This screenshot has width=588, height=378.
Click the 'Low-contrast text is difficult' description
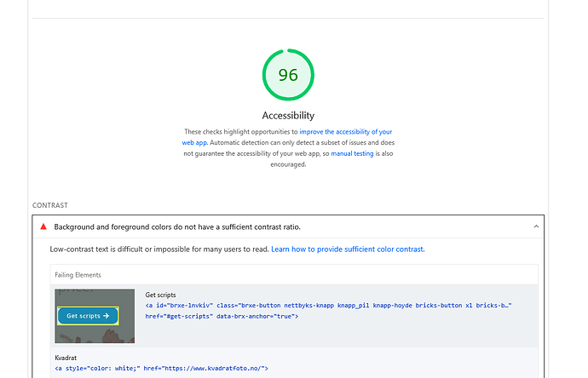[159, 249]
